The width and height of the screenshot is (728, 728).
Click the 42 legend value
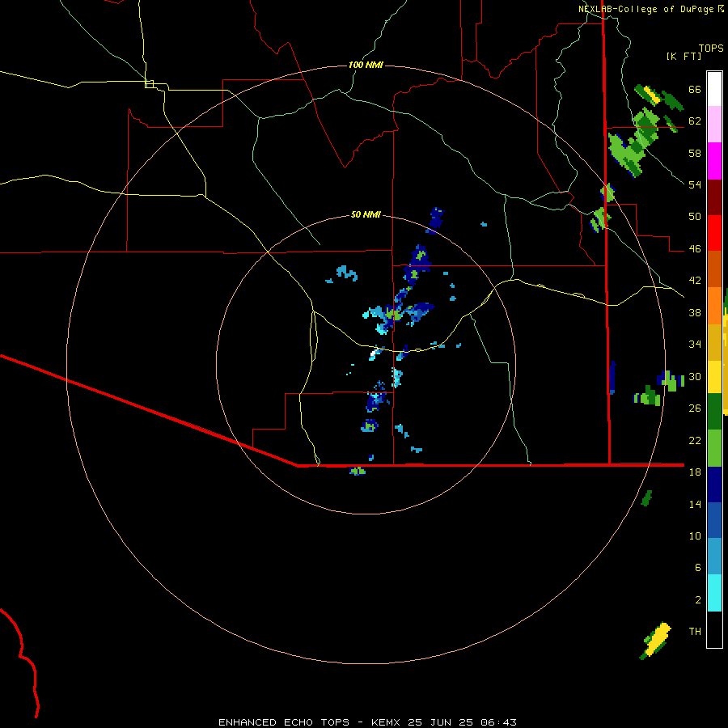pos(695,281)
